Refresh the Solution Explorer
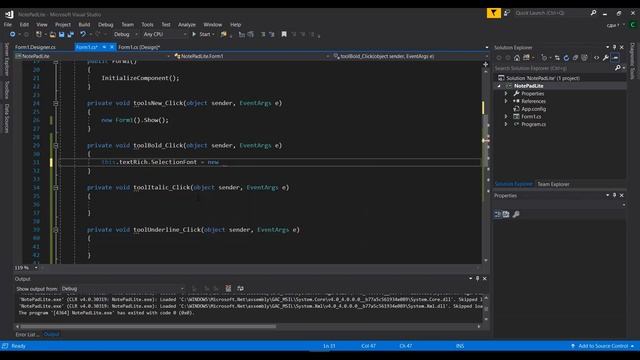 (566, 58)
